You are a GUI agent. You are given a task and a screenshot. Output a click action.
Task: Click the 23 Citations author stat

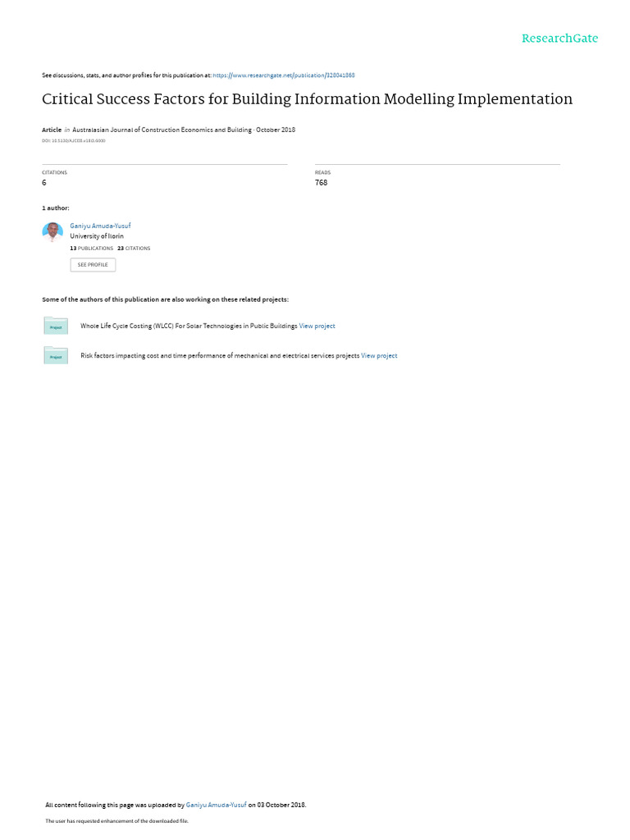(134, 249)
